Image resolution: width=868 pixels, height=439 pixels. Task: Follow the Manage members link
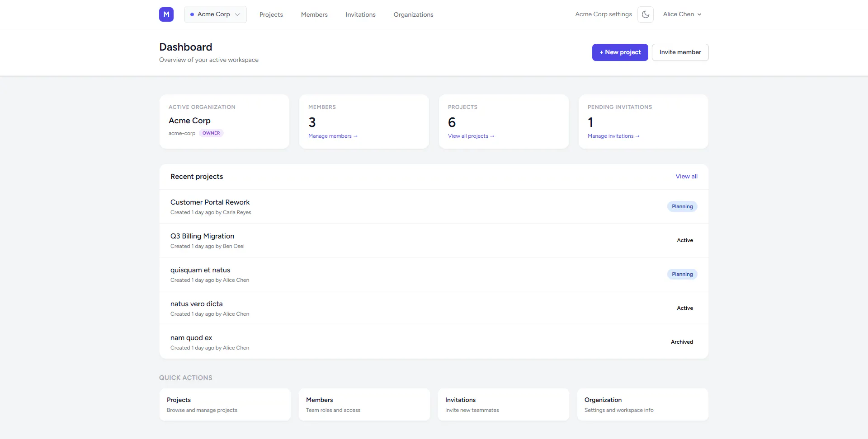[333, 136]
